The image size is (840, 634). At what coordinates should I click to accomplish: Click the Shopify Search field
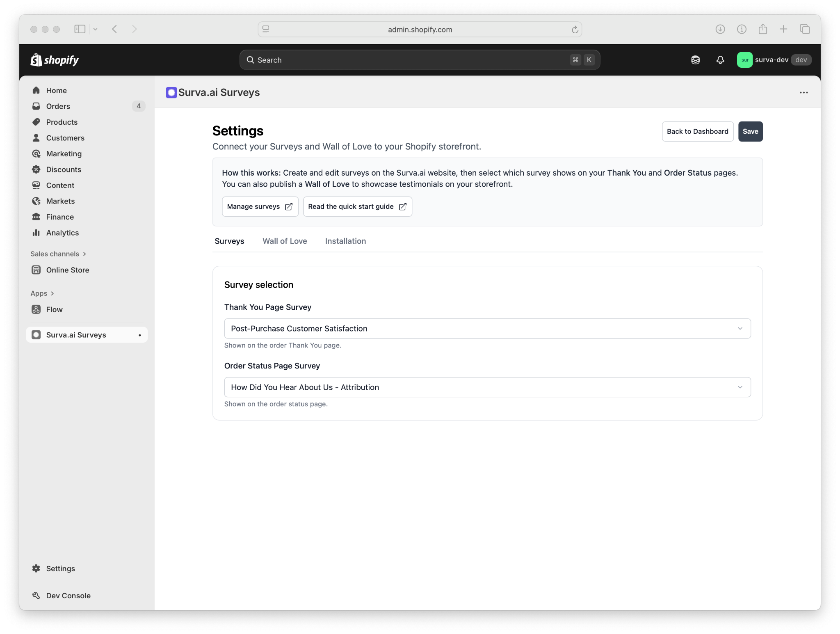point(410,60)
